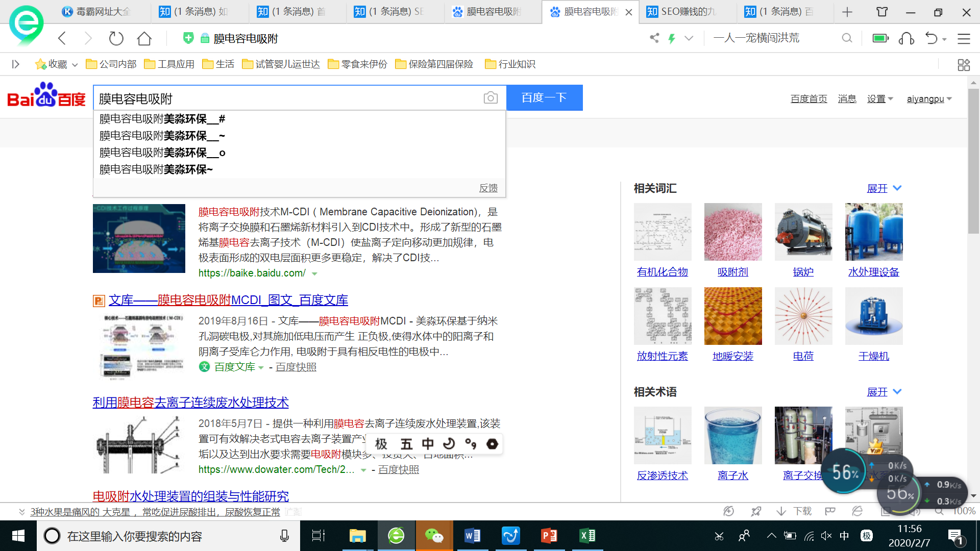Screen dimensions: 980x551
Task: Open the address bar dropdown chevron
Action: (x=689, y=38)
